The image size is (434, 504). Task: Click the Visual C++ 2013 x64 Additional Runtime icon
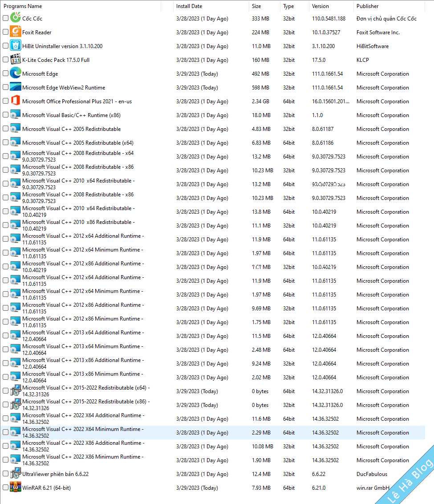pos(16,335)
